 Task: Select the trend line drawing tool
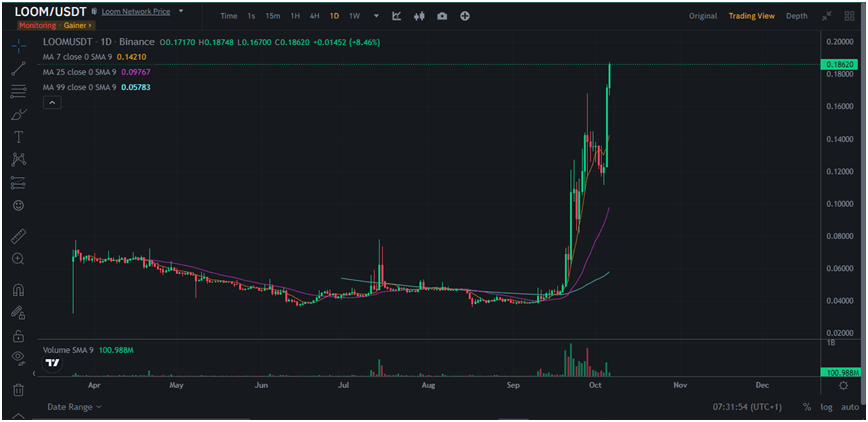click(18, 69)
